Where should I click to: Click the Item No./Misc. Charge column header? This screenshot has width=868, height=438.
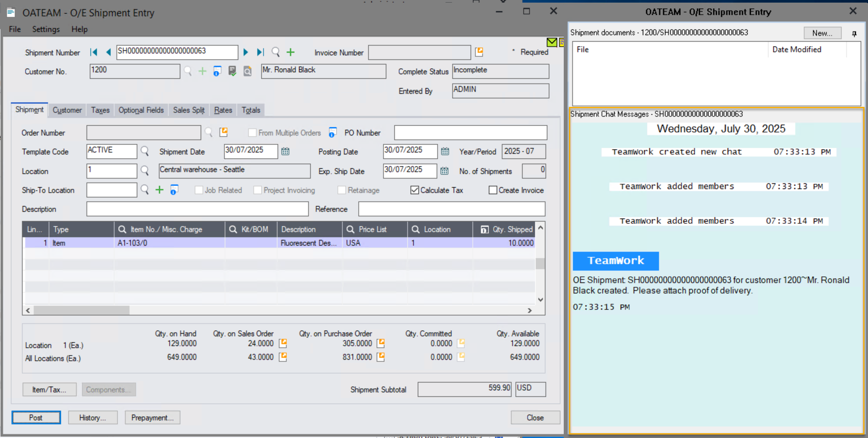(x=170, y=229)
